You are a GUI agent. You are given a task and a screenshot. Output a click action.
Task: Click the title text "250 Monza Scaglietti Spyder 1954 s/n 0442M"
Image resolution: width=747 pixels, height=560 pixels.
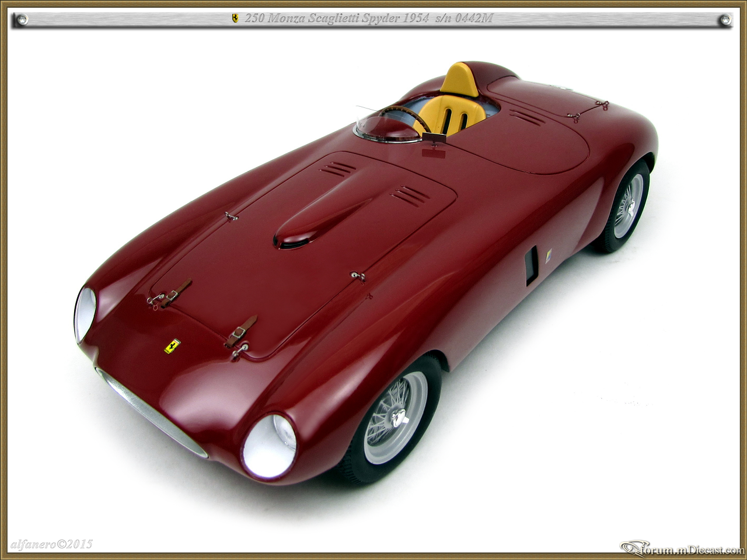369,19
